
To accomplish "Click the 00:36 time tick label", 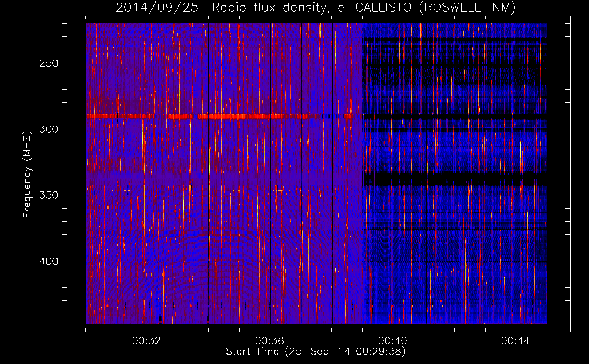I will 269,341.
